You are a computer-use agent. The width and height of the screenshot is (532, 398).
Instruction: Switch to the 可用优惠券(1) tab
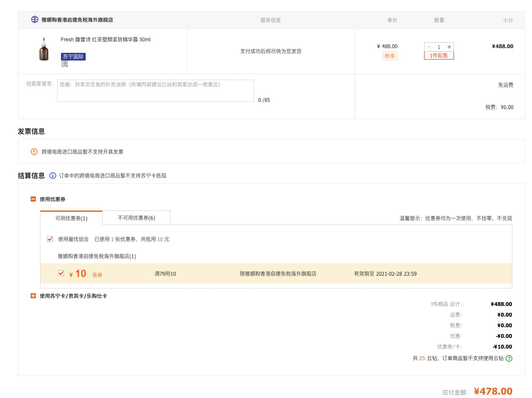click(71, 218)
